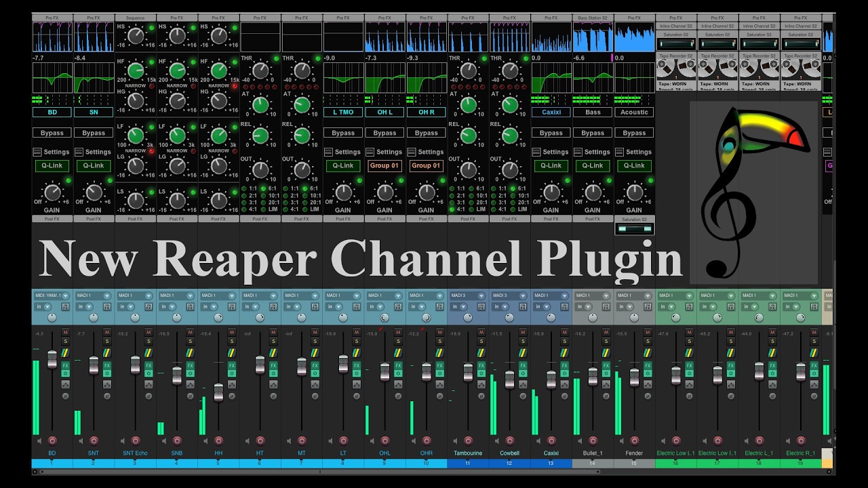This screenshot has height=488, width=868.
Task: Click Q-Link on the L TMO strip
Action: 343,165
